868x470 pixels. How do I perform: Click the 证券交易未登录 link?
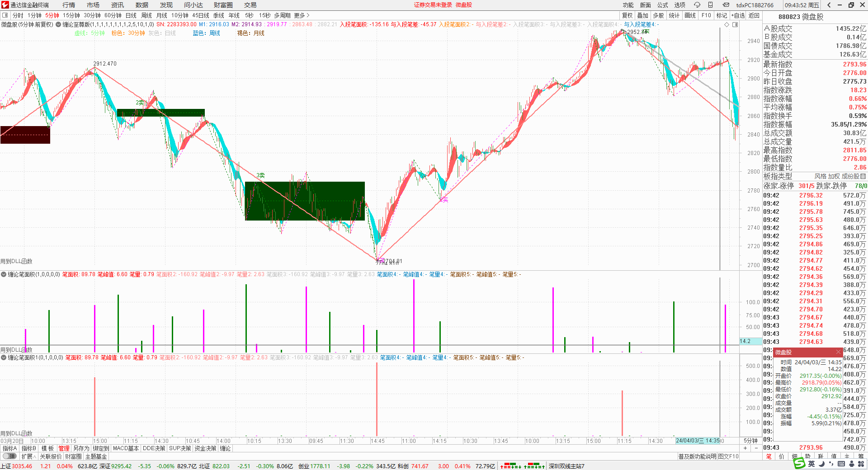pos(433,5)
